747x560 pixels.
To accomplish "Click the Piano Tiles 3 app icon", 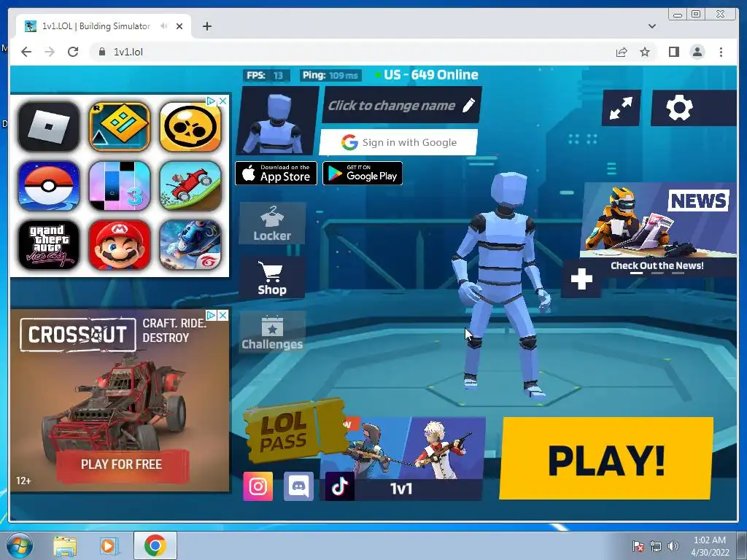I will 120,186.
